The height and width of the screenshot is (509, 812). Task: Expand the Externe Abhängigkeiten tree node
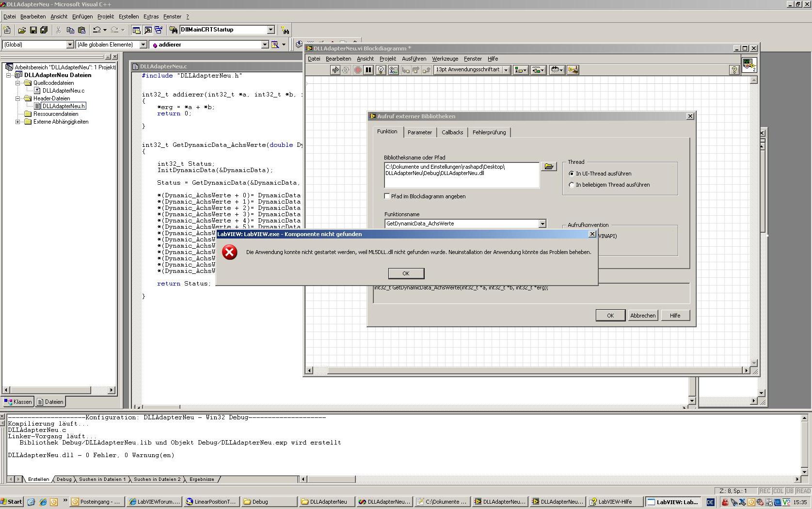(x=18, y=122)
